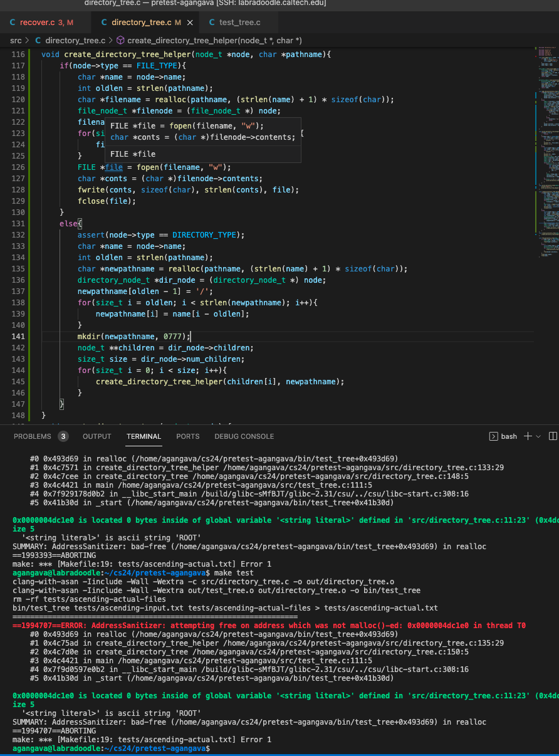Image resolution: width=559 pixels, height=756 pixels.
Task: Click the problems count badge showing 3
Action: (x=63, y=436)
